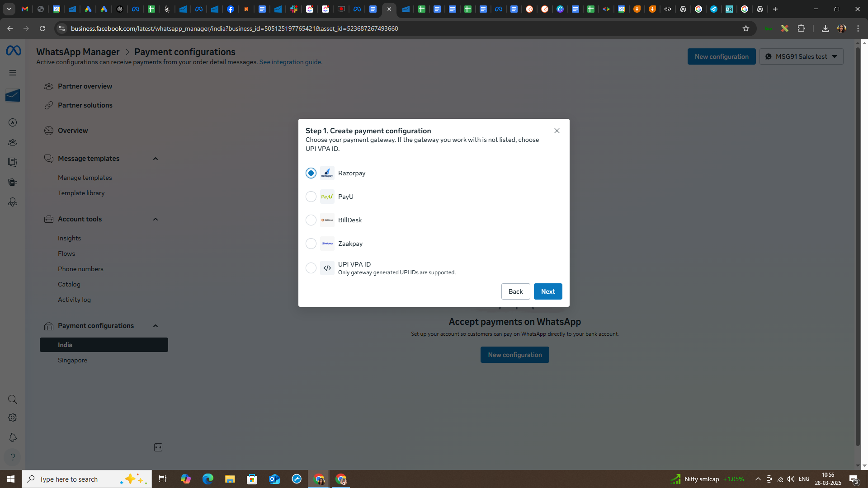
Task: Open settings gear icon in left rail
Action: point(13,418)
